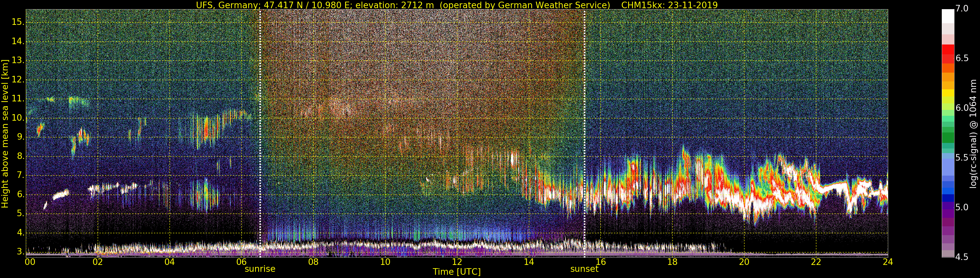The height and width of the screenshot is (278, 980).
Task: Click the 'sunrise' label below the axis
Action: coord(260,269)
